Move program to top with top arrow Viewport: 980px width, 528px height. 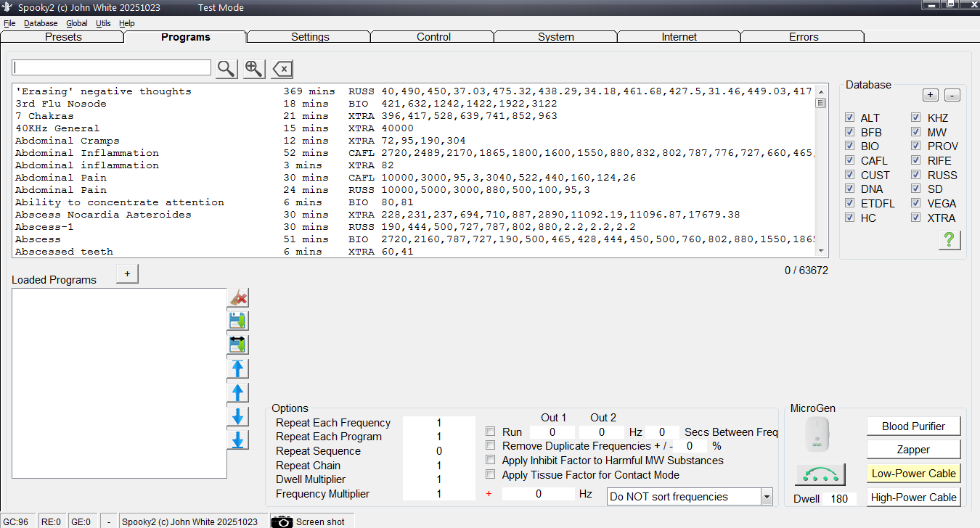[x=237, y=368]
